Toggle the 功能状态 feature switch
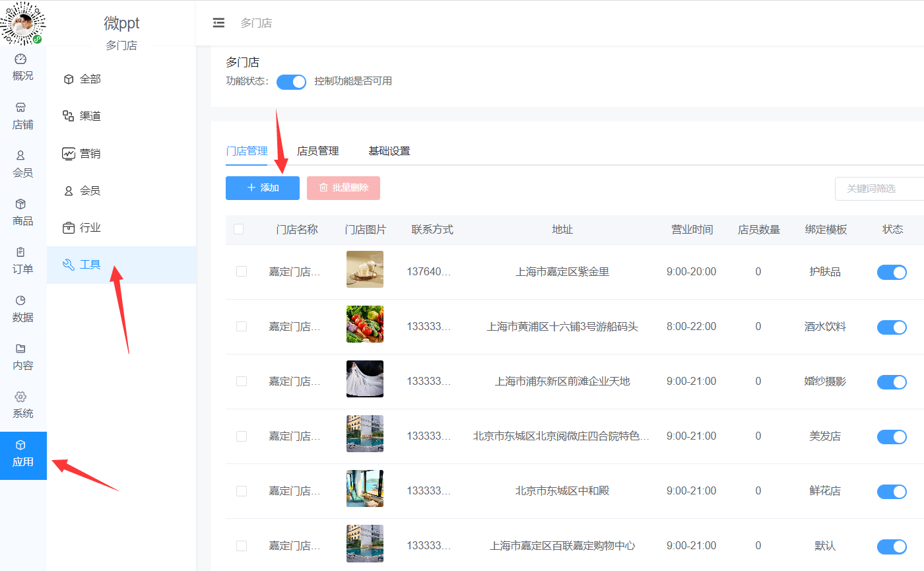 [x=291, y=81]
